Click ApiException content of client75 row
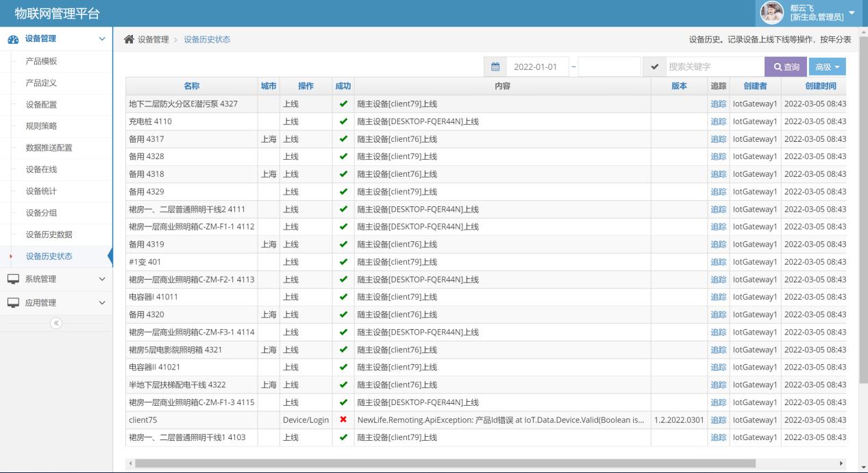 (x=501, y=420)
